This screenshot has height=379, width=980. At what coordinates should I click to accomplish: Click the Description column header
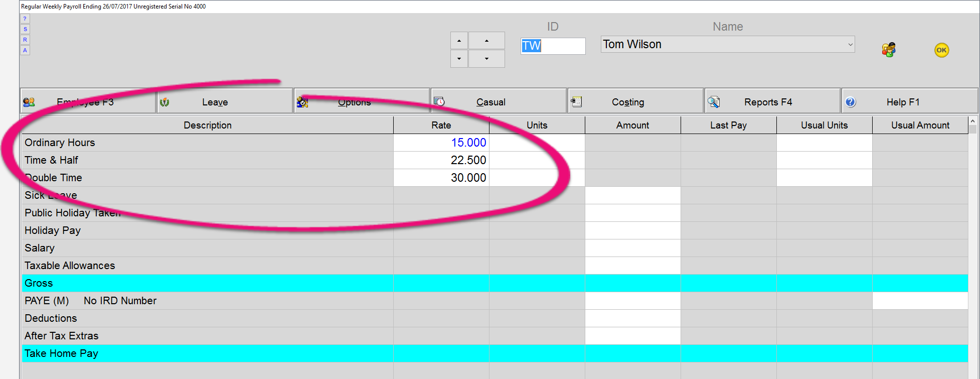click(208, 125)
